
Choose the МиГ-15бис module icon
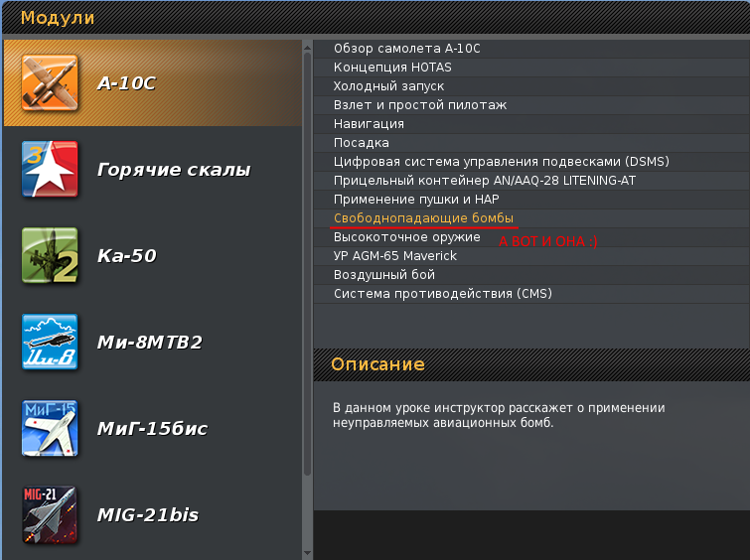click(x=50, y=429)
